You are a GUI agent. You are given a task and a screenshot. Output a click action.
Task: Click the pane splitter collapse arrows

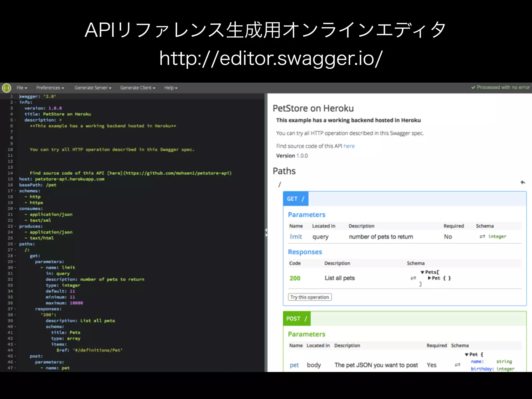point(266,232)
